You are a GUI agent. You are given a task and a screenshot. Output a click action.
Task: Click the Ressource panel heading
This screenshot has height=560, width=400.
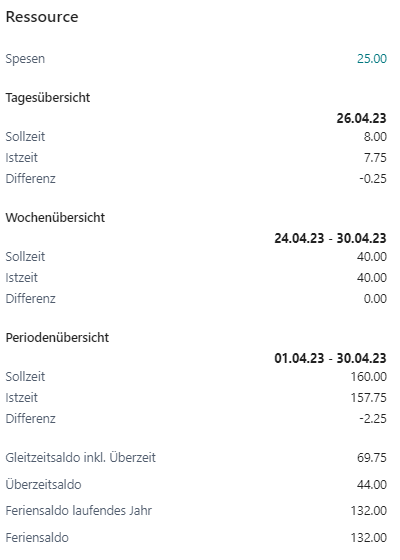pyautogui.click(x=42, y=17)
